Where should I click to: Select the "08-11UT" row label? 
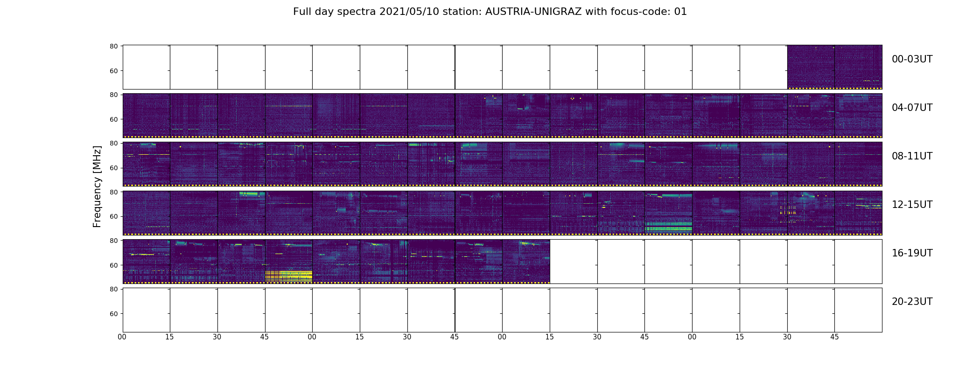tap(912, 156)
